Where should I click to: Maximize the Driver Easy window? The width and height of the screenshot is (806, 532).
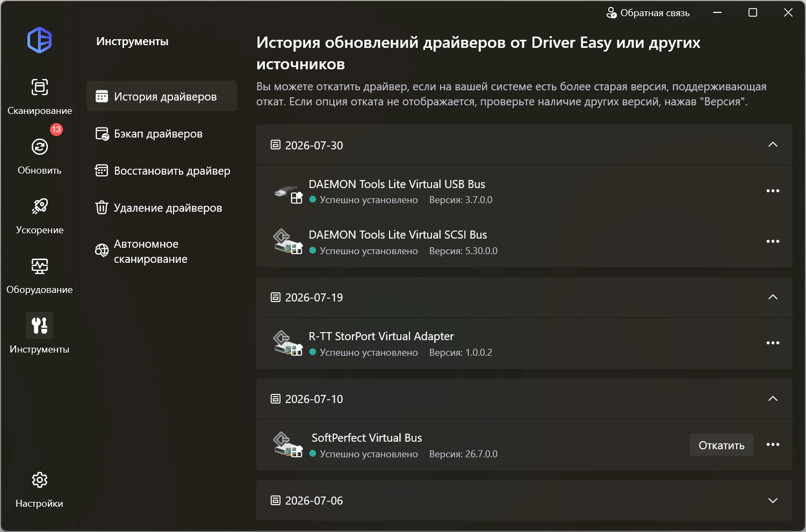753,12
